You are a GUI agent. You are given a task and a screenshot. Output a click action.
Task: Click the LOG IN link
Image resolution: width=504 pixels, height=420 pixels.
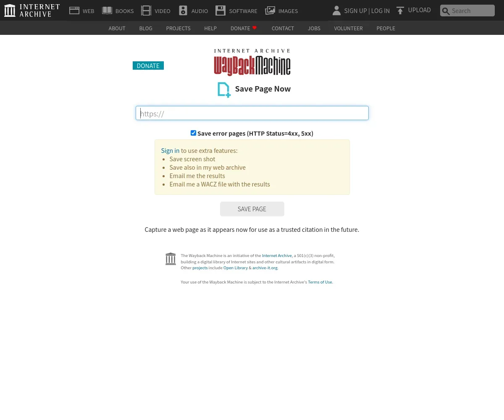pos(381,11)
